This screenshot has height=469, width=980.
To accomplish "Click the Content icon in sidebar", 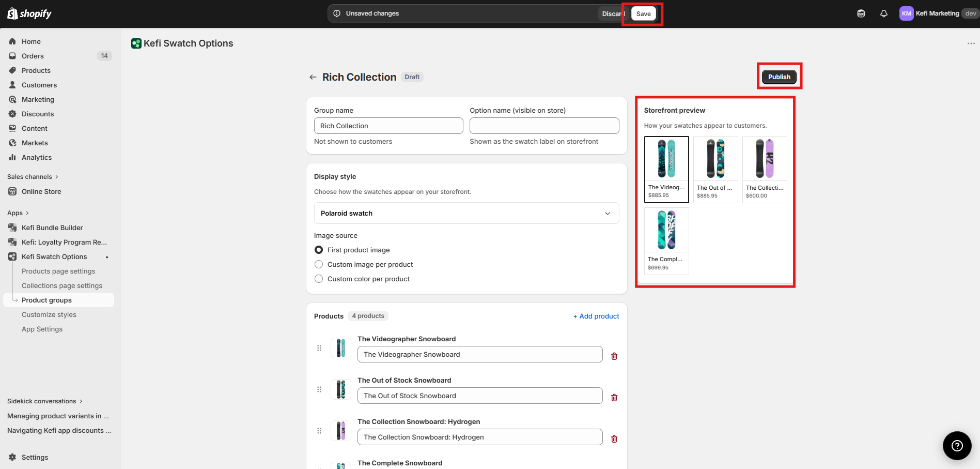I will click(12, 128).
